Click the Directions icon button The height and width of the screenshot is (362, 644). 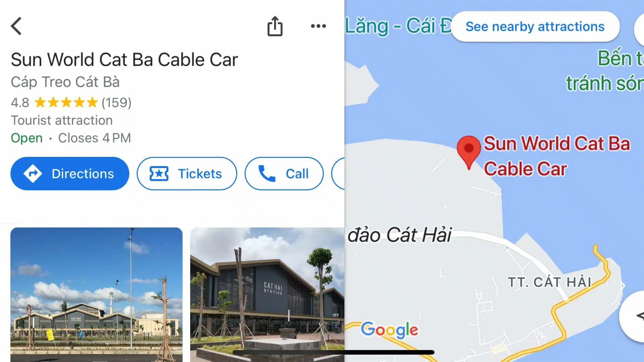(34, 173)
